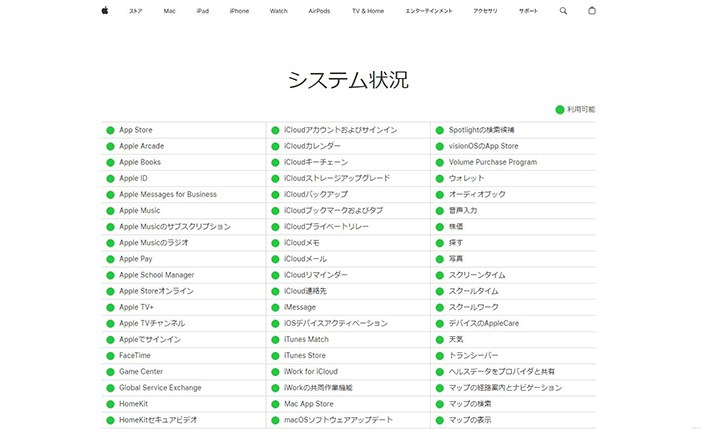Screen dimensions: 701x429
Task: Open the サポート menu item
Action: coord(528,11)
